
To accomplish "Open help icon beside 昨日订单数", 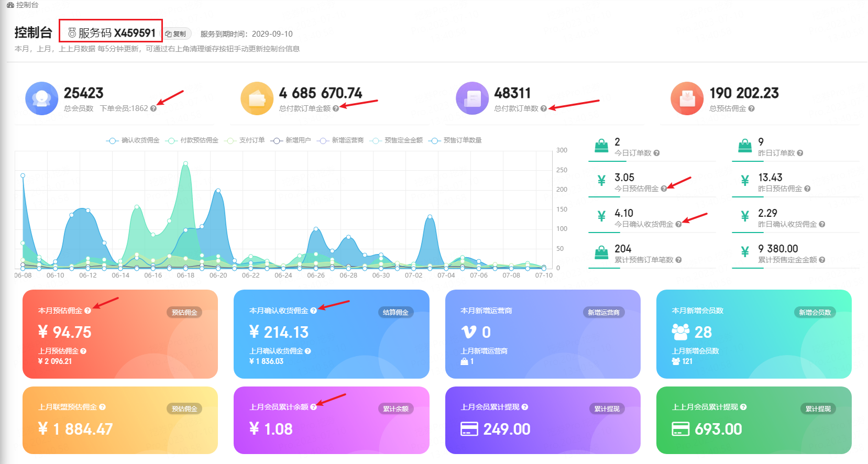I will tap(800, 153).
